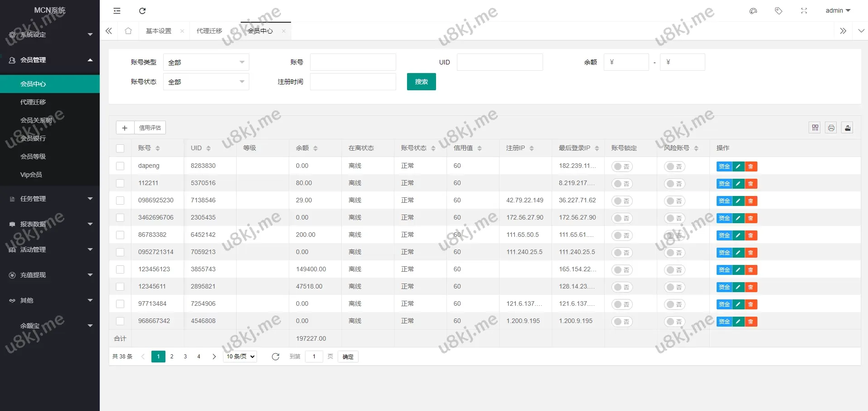
Task: Click the edit pencil for account 112211
Action: 738,184
